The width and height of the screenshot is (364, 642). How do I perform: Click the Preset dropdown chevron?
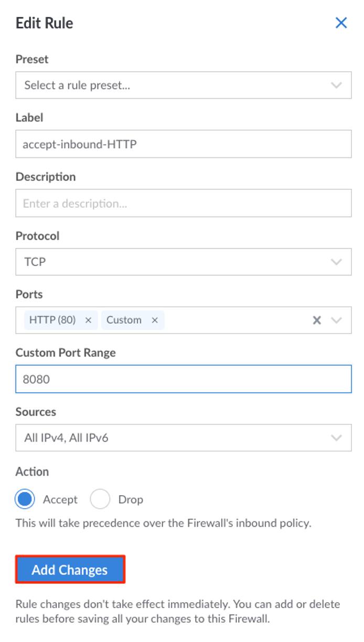click(337, 85)
